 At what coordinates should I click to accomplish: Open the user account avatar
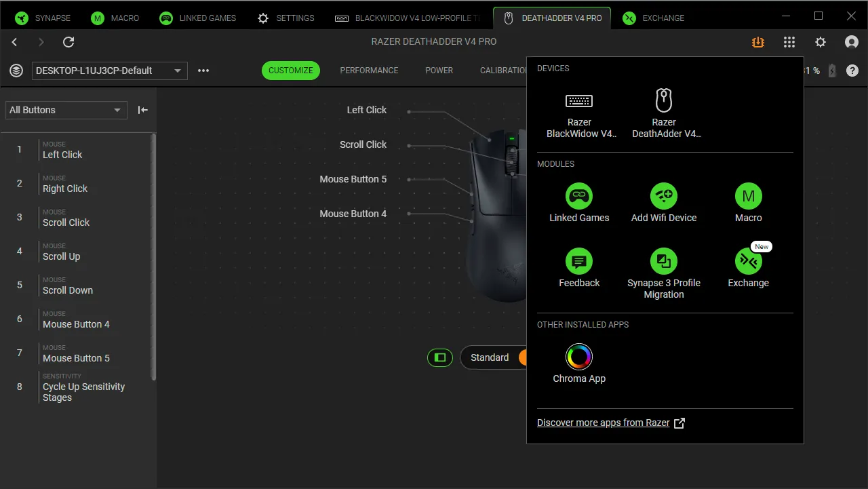click(x=852, y=42)
